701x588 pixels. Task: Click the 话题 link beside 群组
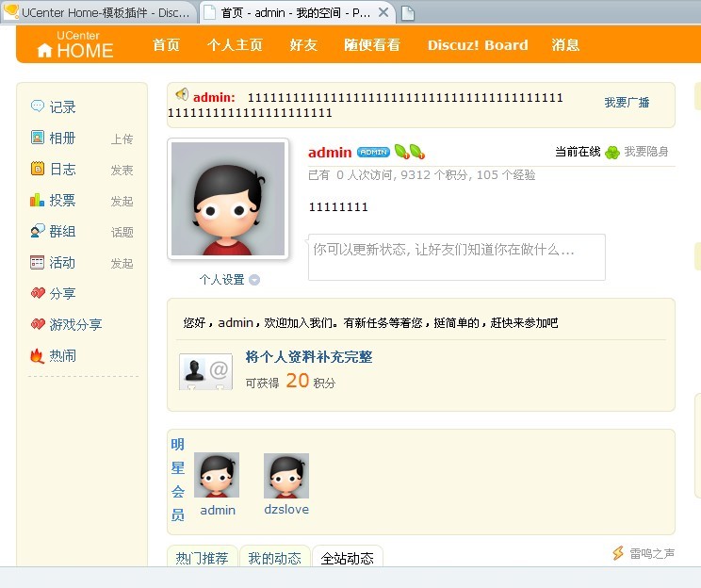[x=122, y=232]
